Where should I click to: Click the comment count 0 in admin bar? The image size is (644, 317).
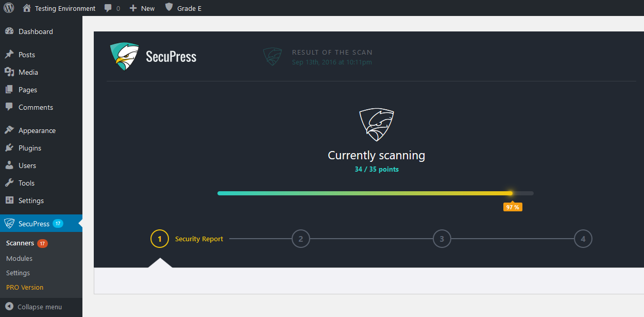point(118,8)
